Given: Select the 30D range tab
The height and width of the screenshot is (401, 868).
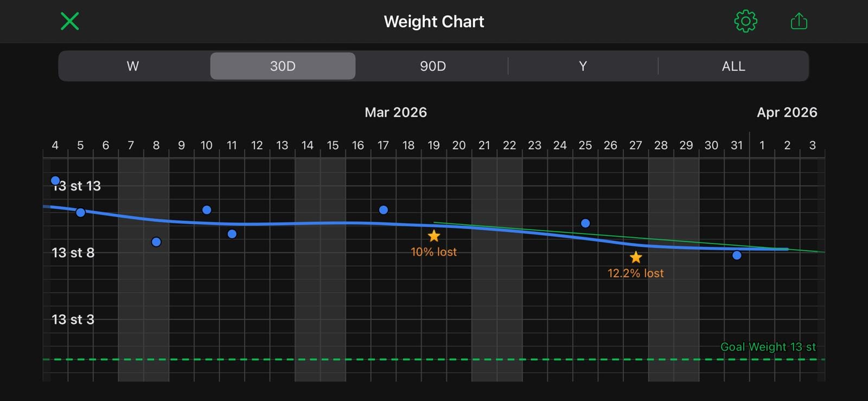Looking at the screenshot, I should [x=283, y=66].
